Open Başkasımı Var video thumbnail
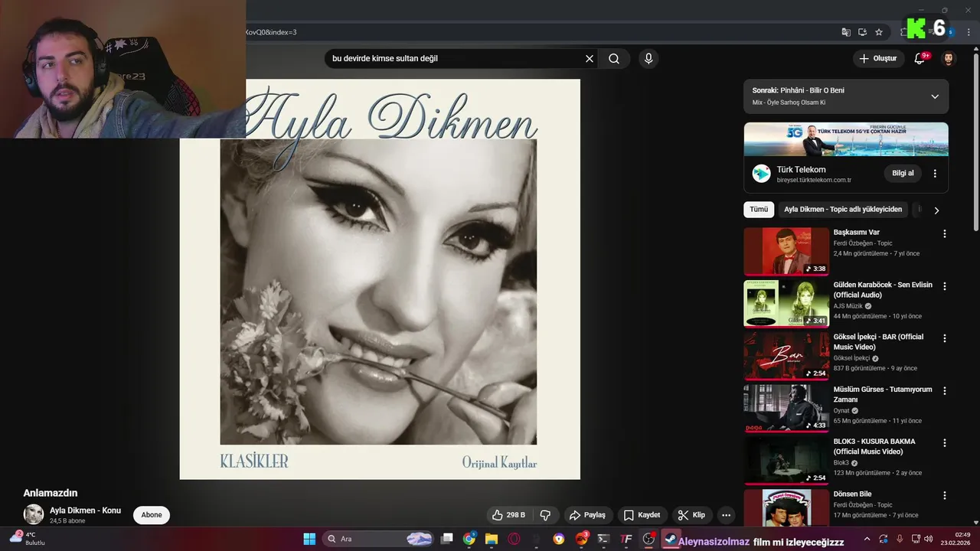 tap(786, 252)
